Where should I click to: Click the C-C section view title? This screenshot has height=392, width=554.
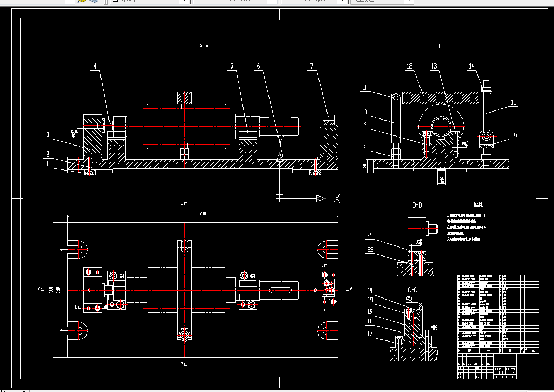coord(413,289)
